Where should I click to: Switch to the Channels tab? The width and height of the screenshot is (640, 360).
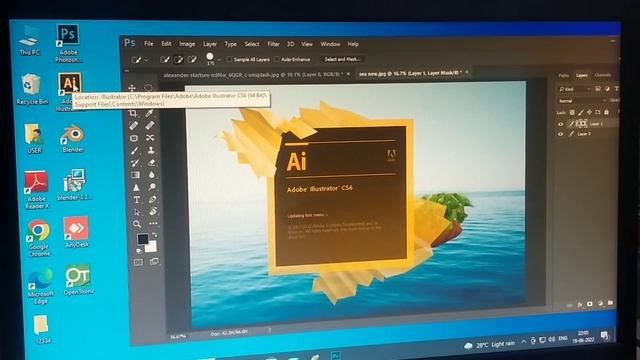(603, 75)
